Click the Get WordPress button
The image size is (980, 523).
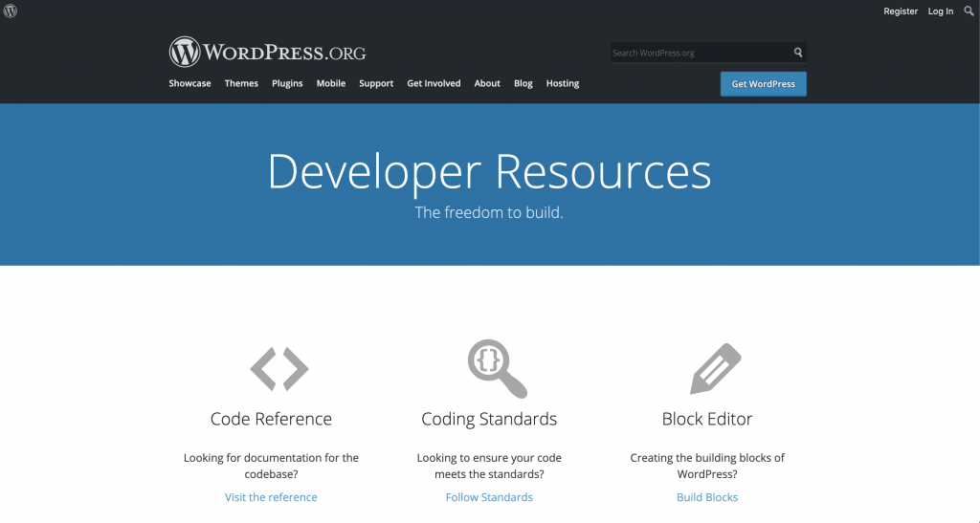click(x=763, y=83)
